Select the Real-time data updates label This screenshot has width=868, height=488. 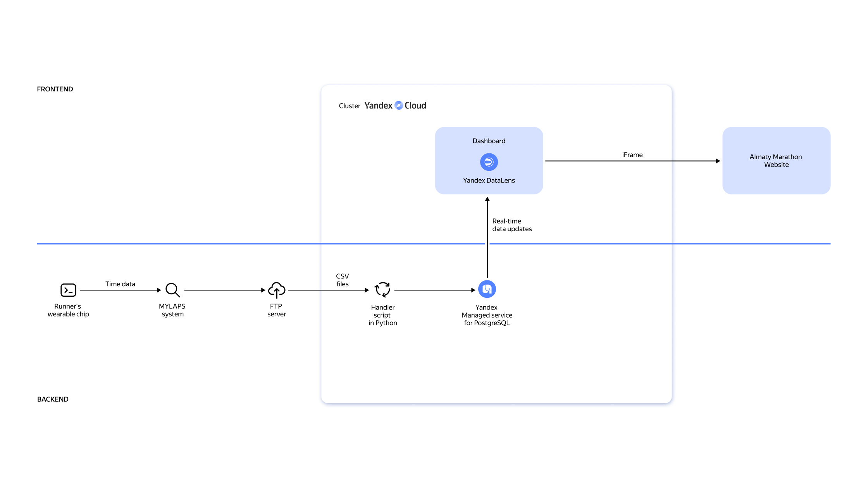511,225
